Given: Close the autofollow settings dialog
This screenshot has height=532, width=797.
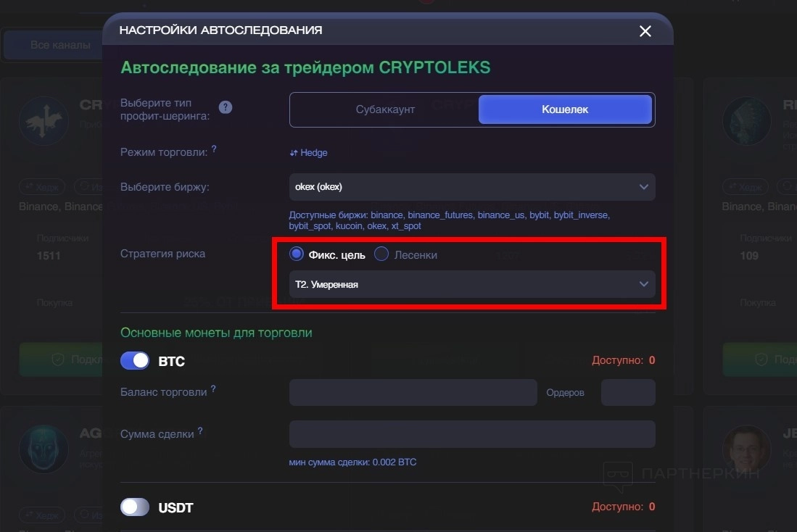Looking at the screenshot, I should point(645,31).
